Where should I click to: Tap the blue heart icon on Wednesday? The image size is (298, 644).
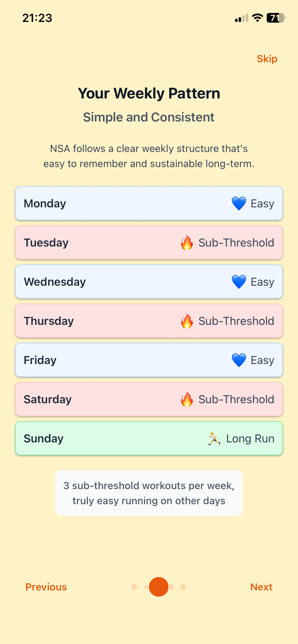(239, 282)
